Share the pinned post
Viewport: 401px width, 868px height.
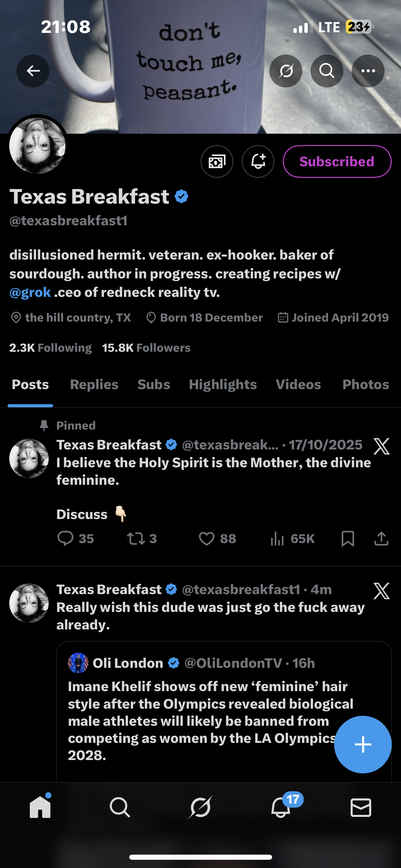click(x=381, y=538)
